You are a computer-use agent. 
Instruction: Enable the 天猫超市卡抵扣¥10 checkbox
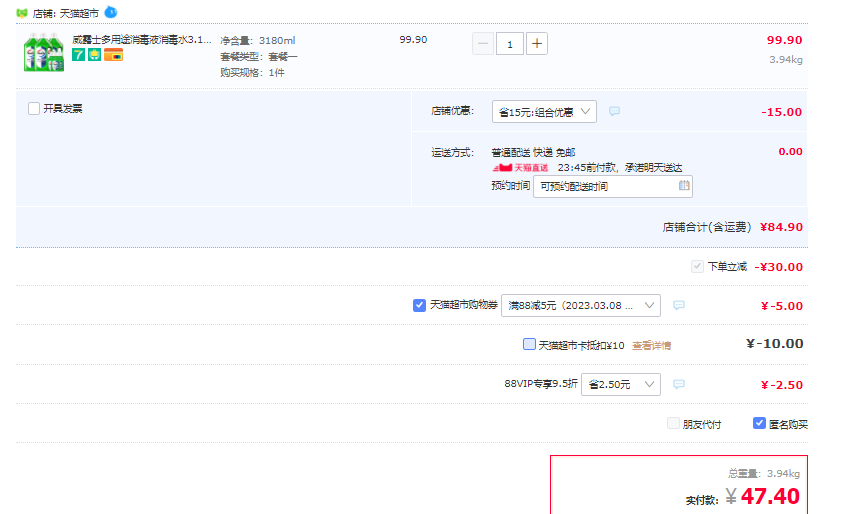(x=529, y=344)
